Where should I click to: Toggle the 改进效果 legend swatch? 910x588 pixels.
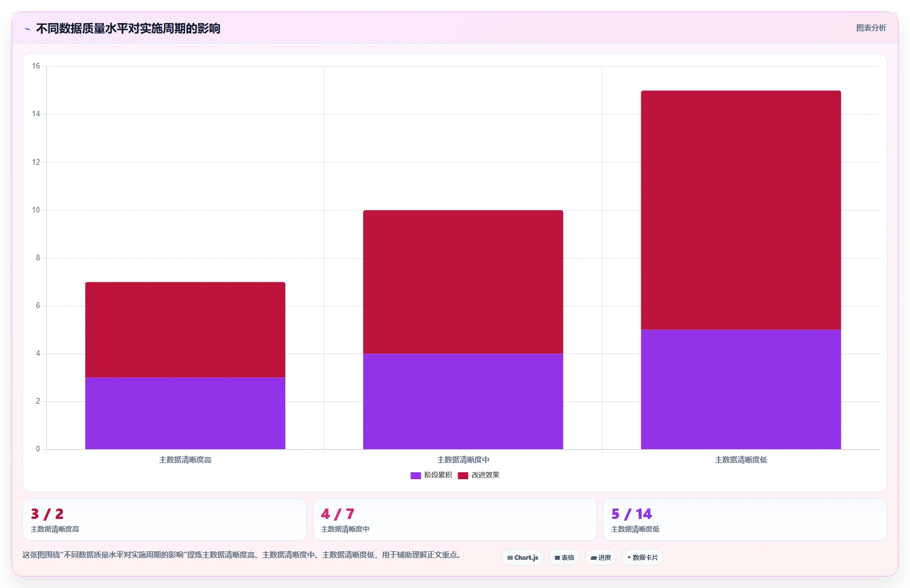[463, 475]
